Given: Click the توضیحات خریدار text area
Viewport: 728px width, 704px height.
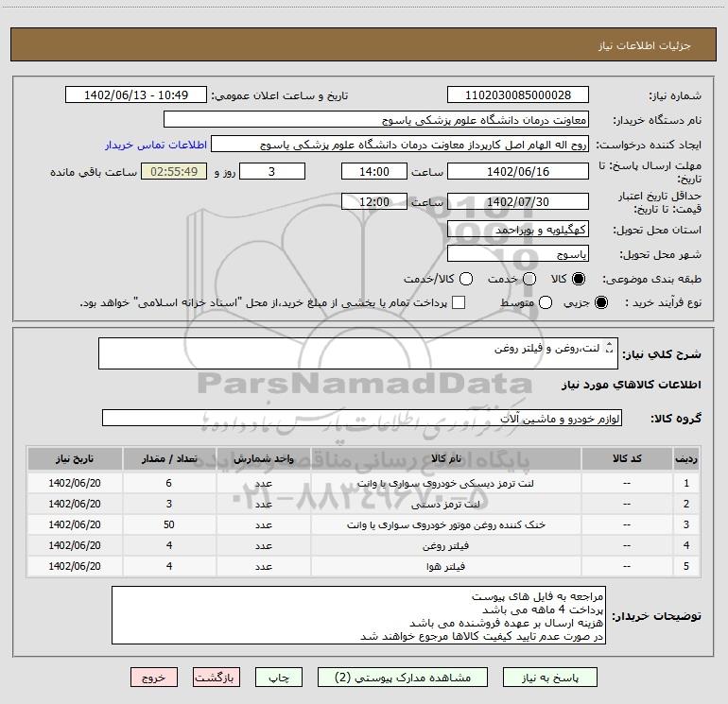Looking at the screenshot, I should click(358, 615).
